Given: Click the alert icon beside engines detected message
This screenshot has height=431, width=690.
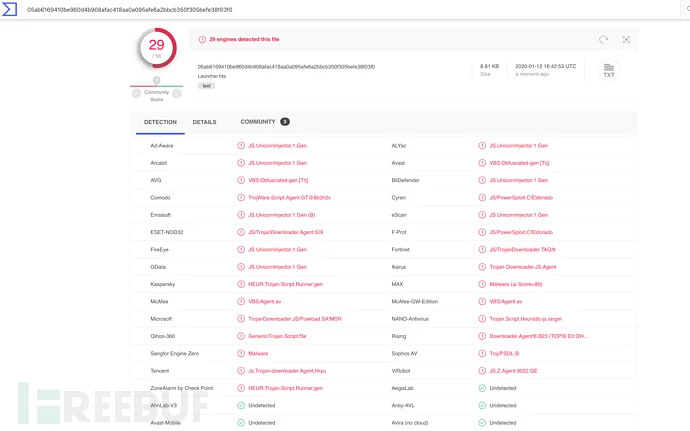Looking at the screenshot, I should [x=202, y=39].
